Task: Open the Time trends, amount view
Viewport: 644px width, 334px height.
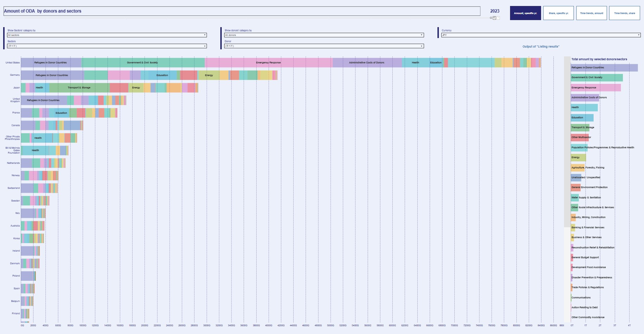Action: (591, 13)
